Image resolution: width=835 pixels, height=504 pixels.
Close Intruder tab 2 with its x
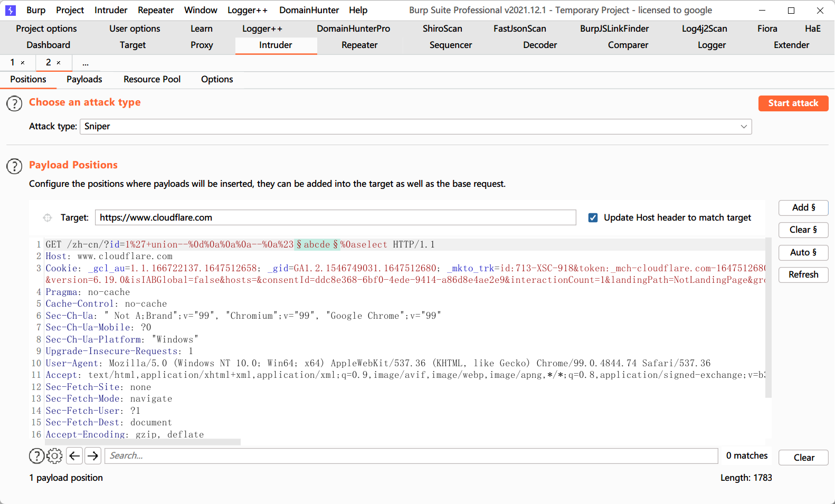59,63
